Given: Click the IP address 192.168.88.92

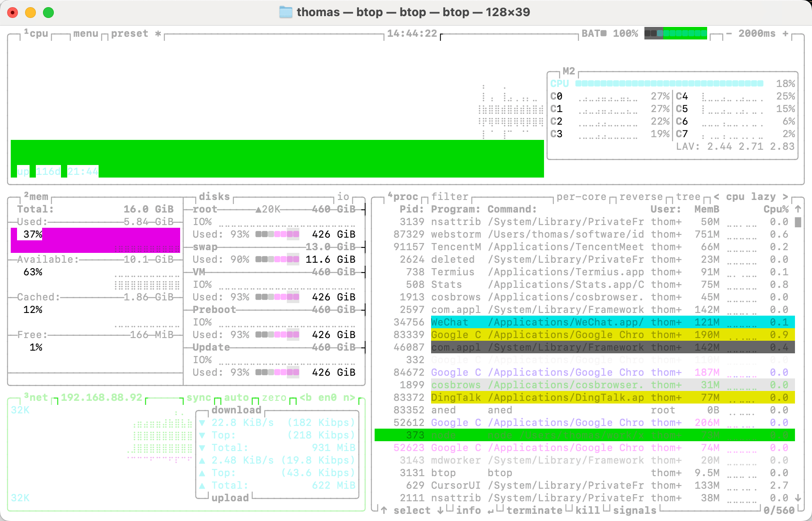Looking at the screenshot, I should (x=101, y=398).
